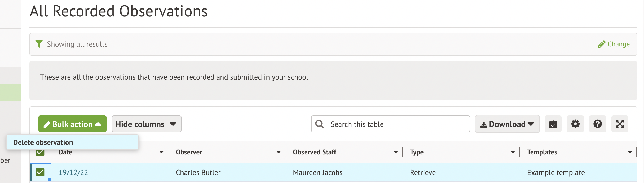The height and width of the screenshot is (183, 644).
Task: Expand the Date column sort arrow
Action: click(x=161, y=152)
